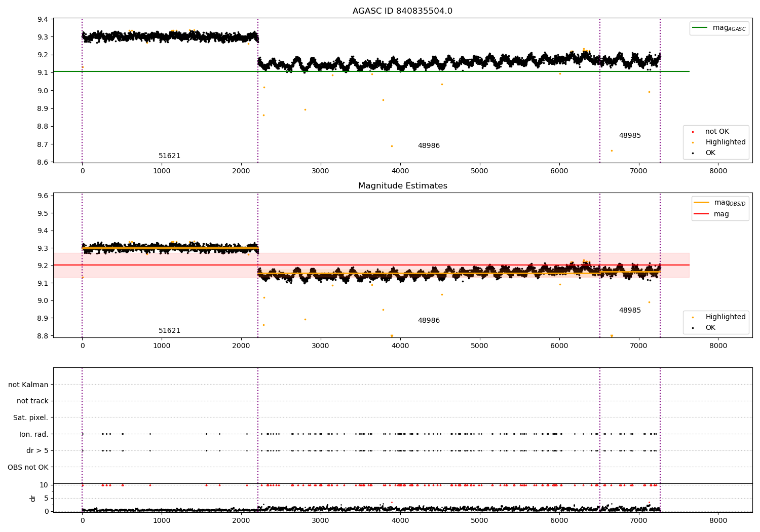Click the 'OBS not OK' axis label
The height and width of the screenshot is (532, 760).
coord(28,467)
